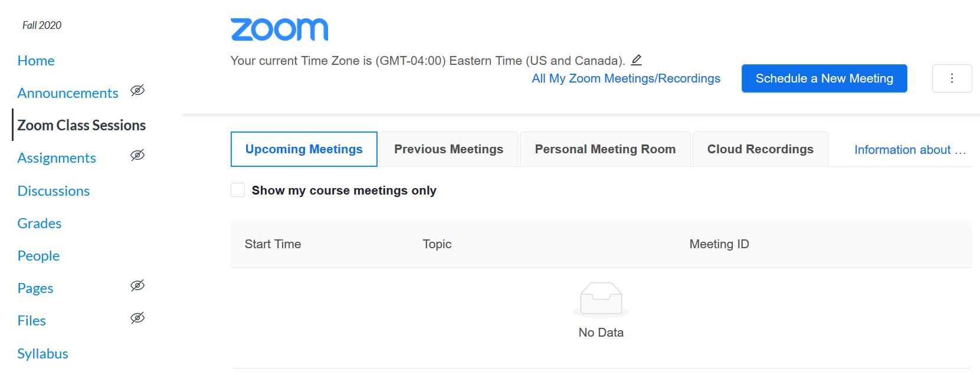Switch to the Previous Meetings tab
This screenshot has width=980, height=375.
448,149
